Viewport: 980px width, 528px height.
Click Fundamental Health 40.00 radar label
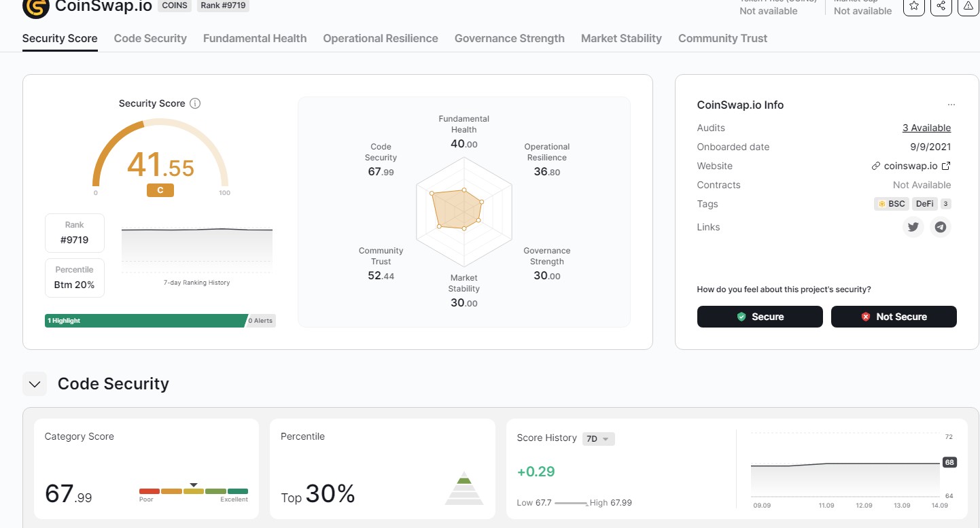point(463,132)
